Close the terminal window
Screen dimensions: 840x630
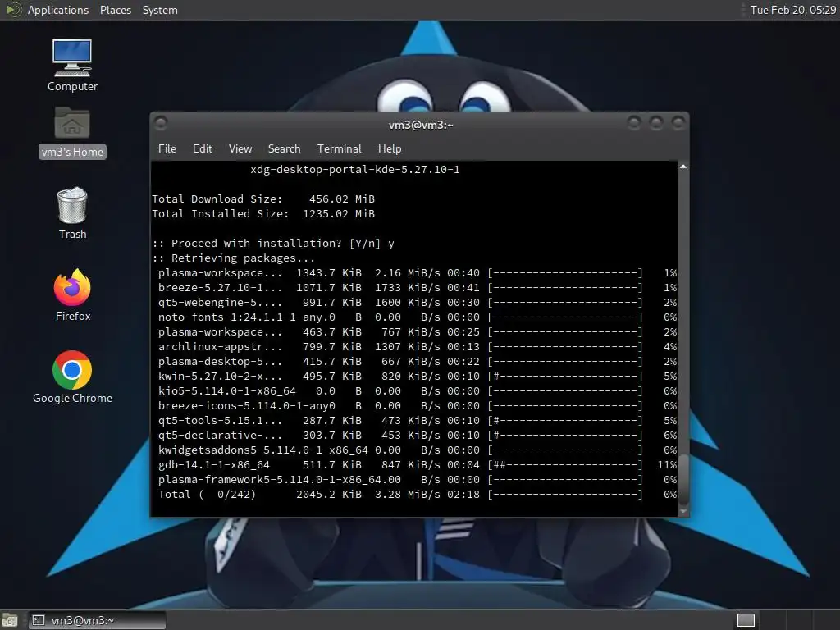678,123
